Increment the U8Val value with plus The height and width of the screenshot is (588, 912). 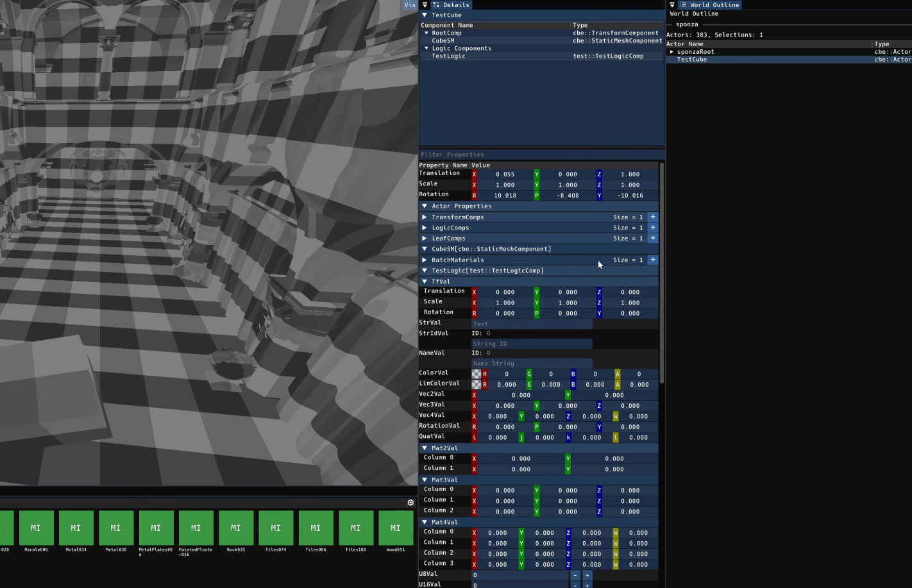click(x=587, y=575)
